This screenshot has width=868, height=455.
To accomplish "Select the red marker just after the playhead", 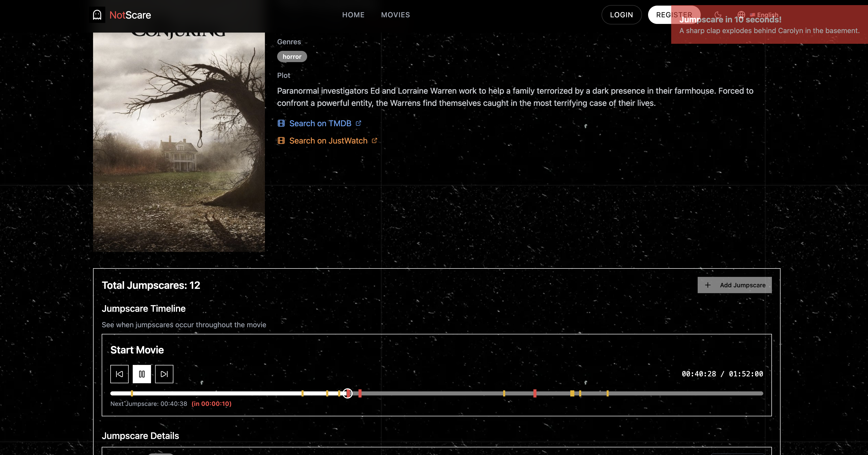I will tap(360, 393).
